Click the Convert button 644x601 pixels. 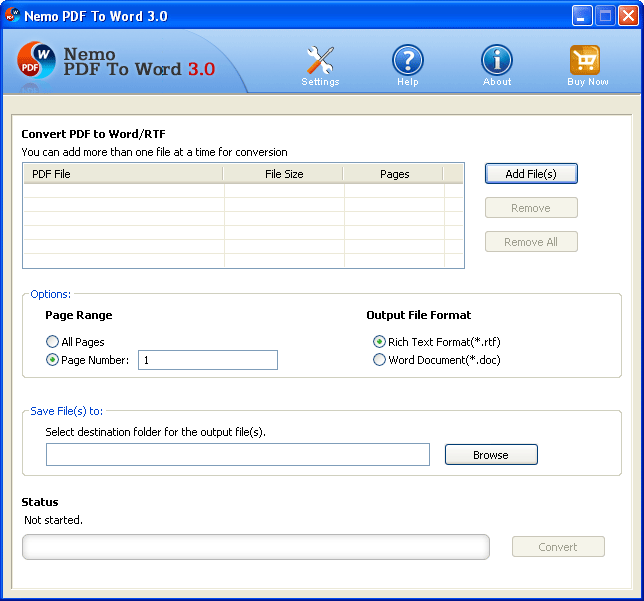coord(558,547)
